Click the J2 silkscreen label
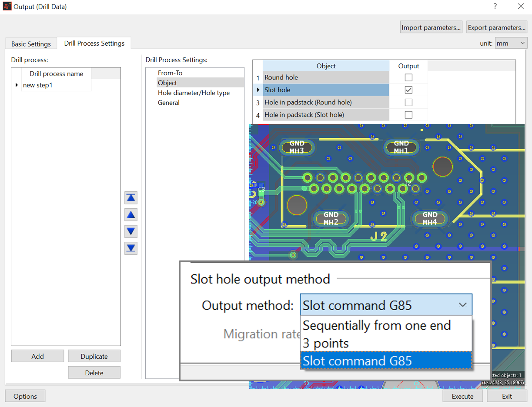The width and height of the screenshot is (532, 407). pos(378,237)
